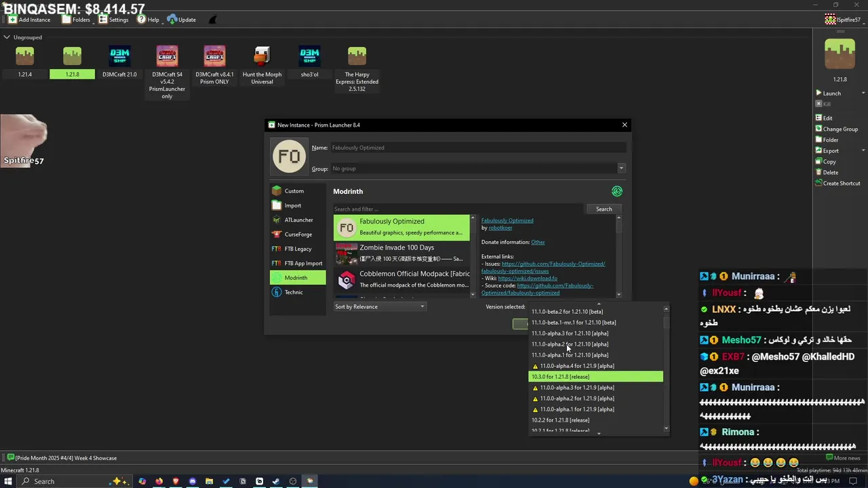Collapse the Ungrouped instance group
This screenshot has width=868, height=488.
[x=6, y=37]
